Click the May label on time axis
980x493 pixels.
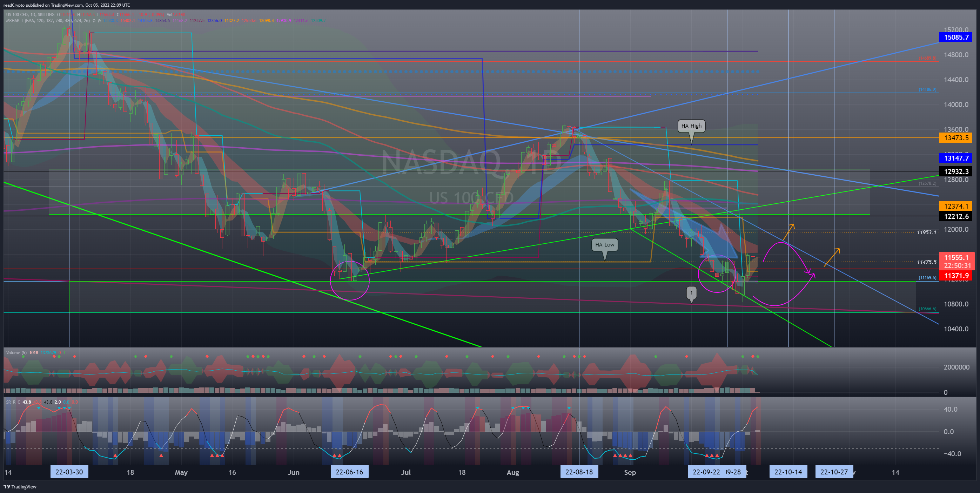(x=181, y=472)
